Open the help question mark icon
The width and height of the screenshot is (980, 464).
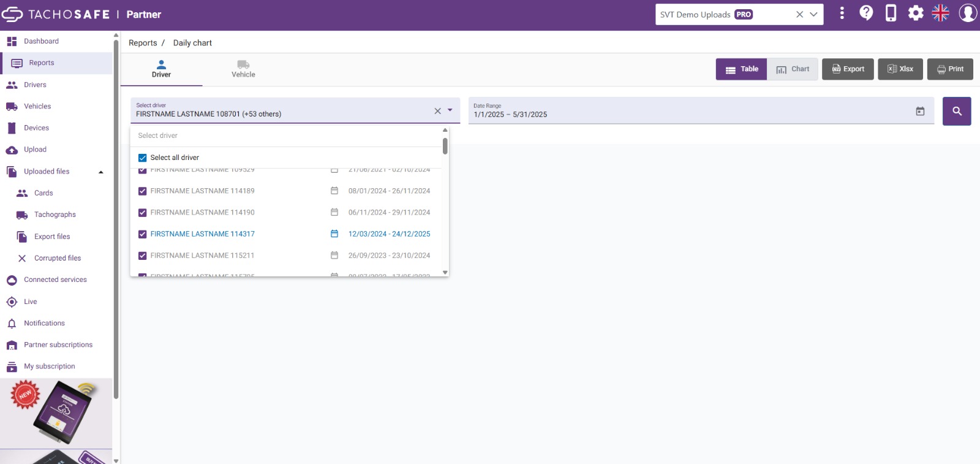tap(866, 13)
